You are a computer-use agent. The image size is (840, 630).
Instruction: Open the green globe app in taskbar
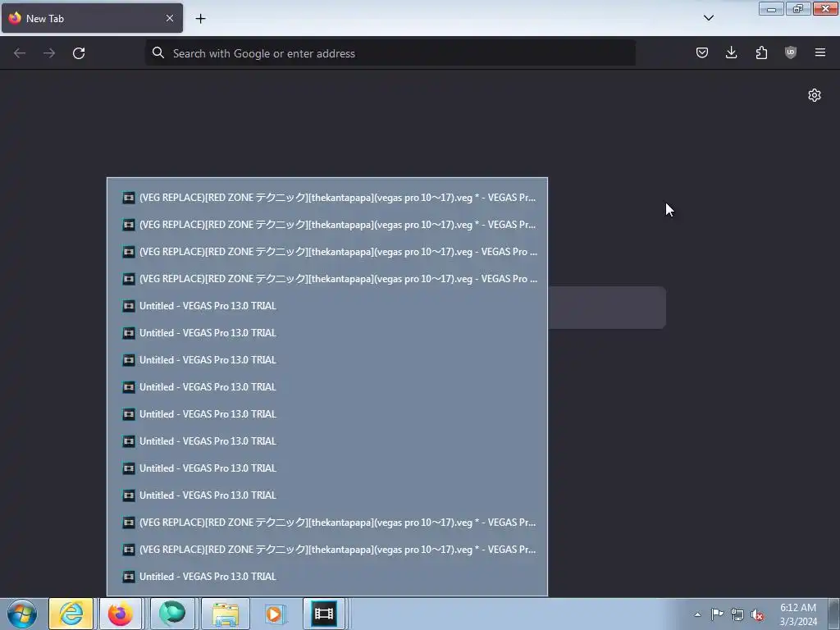pyautogui.click(x=172, y=614)
